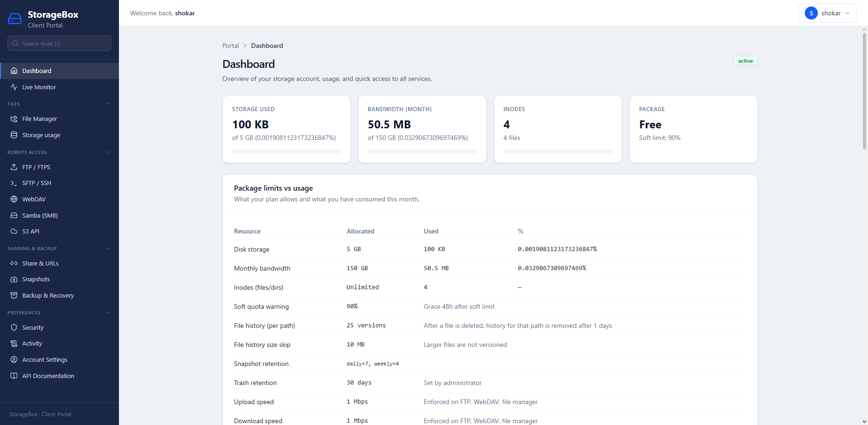
Task: Click the Share & URLs link icon
Action: click(14, 263)
